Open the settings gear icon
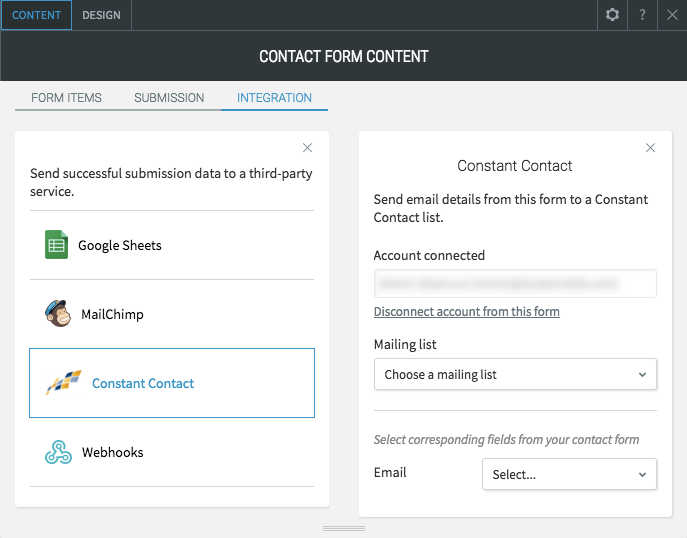The height and width of the screenshot is (538, 687). click(x=612, y=15)
